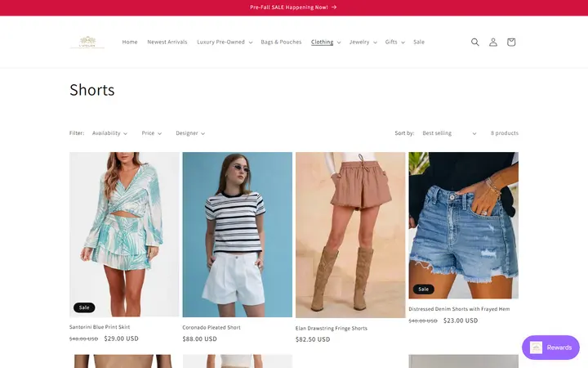Click the $29.00 USD sale price

point(121,339)
